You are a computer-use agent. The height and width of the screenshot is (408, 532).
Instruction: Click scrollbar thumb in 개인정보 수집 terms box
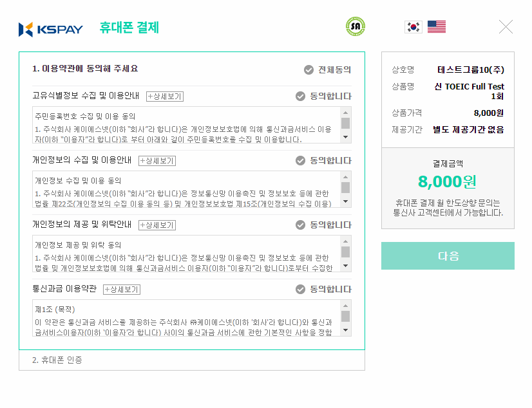tap(345, 188)
